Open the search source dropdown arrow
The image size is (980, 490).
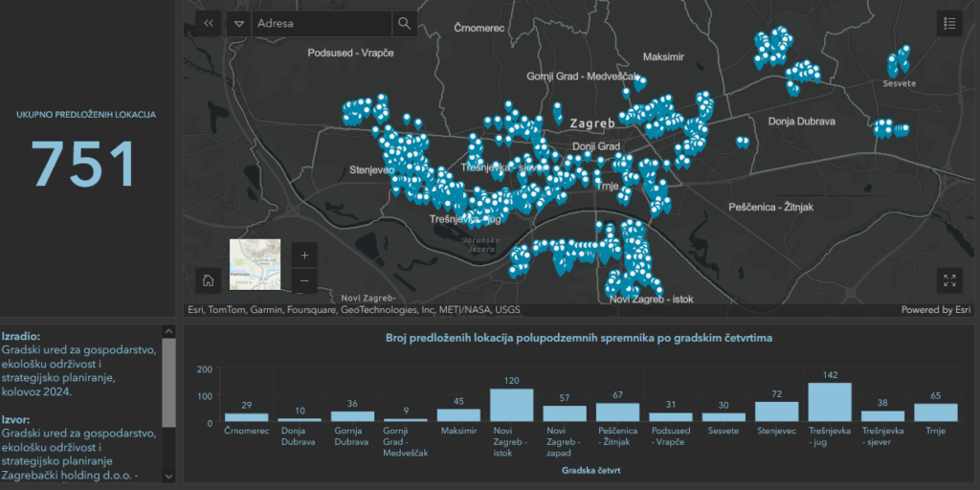[239, 24]
